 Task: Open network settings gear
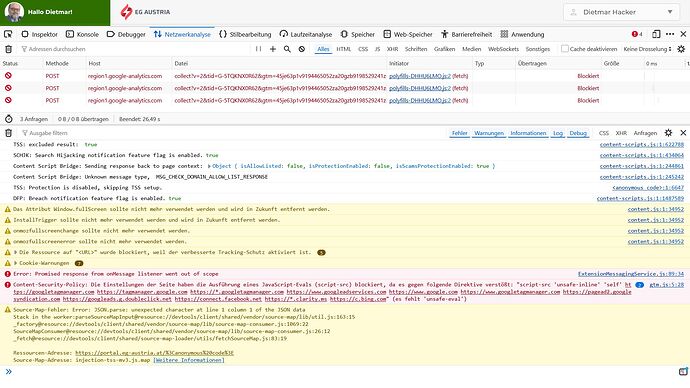pos(681,49)
